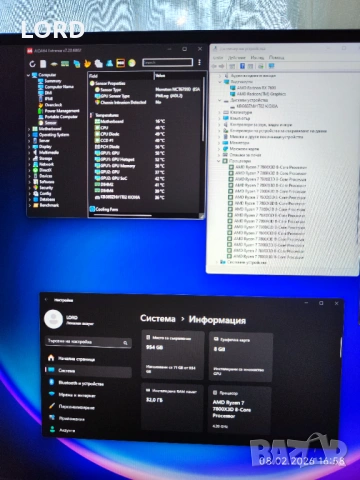Click the orange flame icon in AIDA64 toolbar
The width and height of the screenshot is (360, 480).
tap(87, 63)
